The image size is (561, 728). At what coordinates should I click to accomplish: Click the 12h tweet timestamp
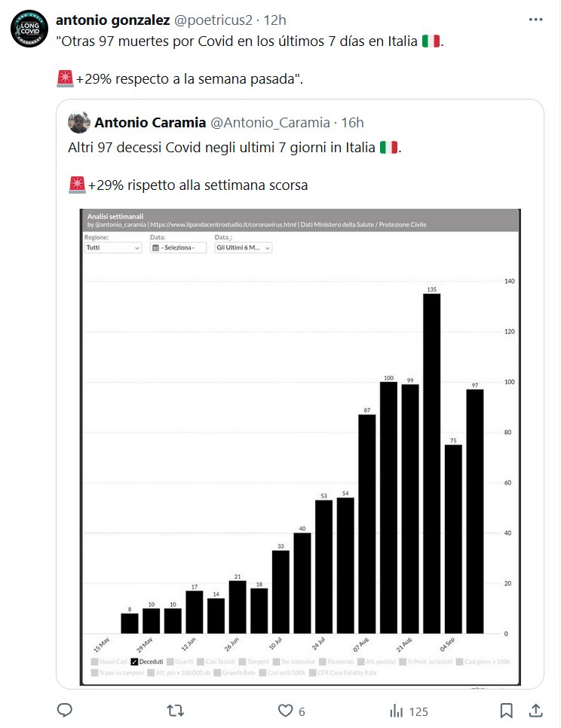tap(276, 20)
